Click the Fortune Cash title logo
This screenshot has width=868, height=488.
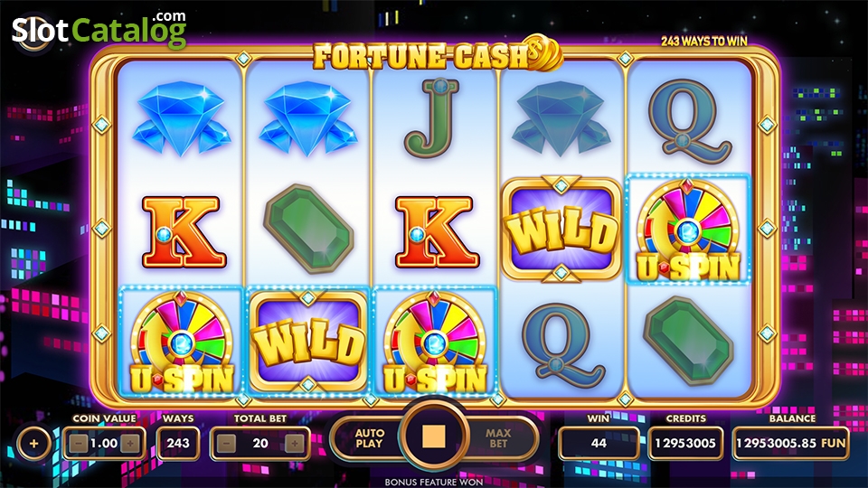438,55
